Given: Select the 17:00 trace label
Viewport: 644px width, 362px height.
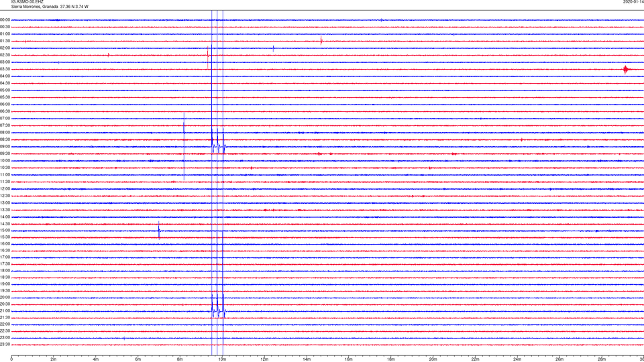Looking at the screenshot, I should click(5, 257).
